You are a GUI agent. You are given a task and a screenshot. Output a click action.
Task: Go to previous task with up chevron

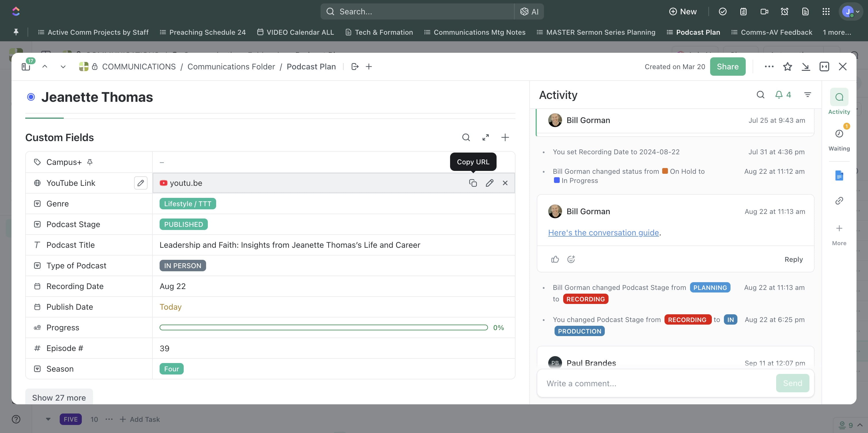(44, 66)
